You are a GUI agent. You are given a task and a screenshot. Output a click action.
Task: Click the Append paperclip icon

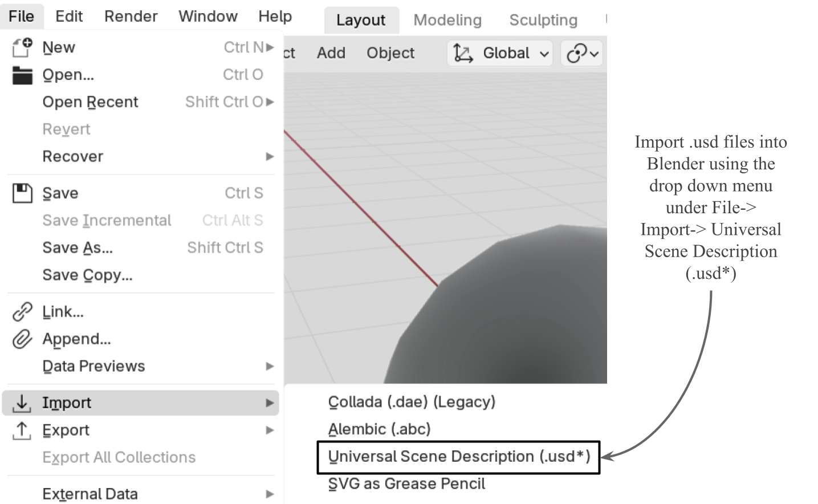(x=22, y=339)
